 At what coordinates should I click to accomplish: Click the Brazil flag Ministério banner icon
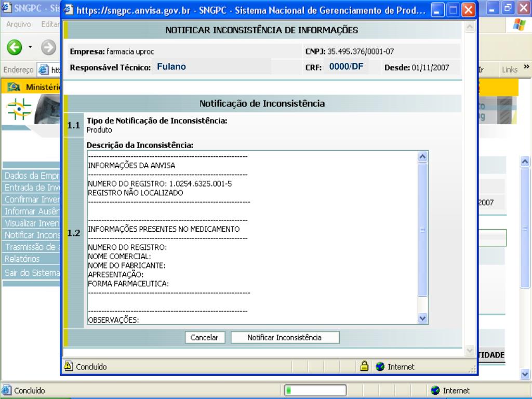14,87
